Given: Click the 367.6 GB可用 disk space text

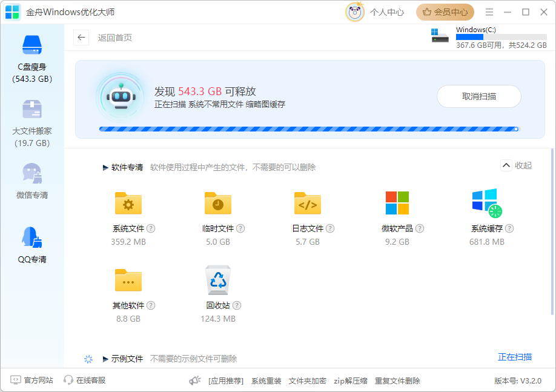Looking at the screenshot, I should (479, 45).
